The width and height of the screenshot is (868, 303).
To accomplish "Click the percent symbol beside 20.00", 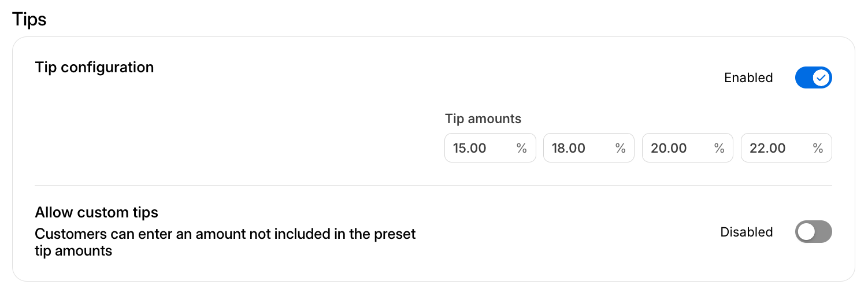I will [719, 148].
